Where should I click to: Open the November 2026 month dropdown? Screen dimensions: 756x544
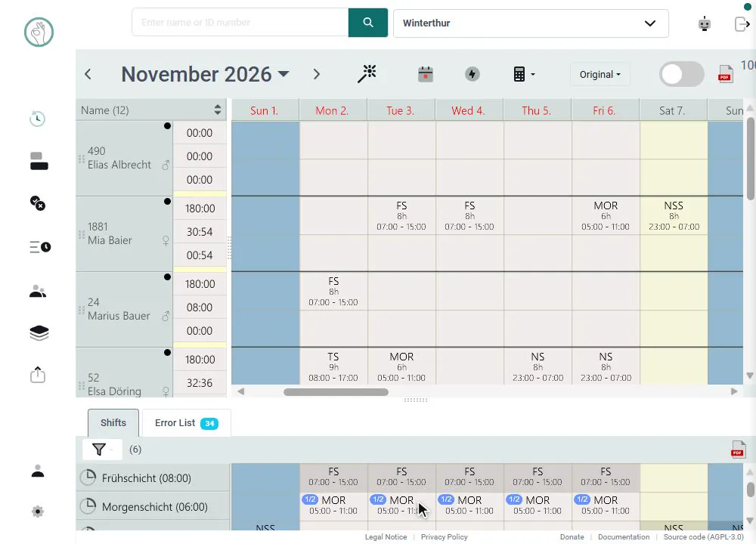click(x=206, y=74)
